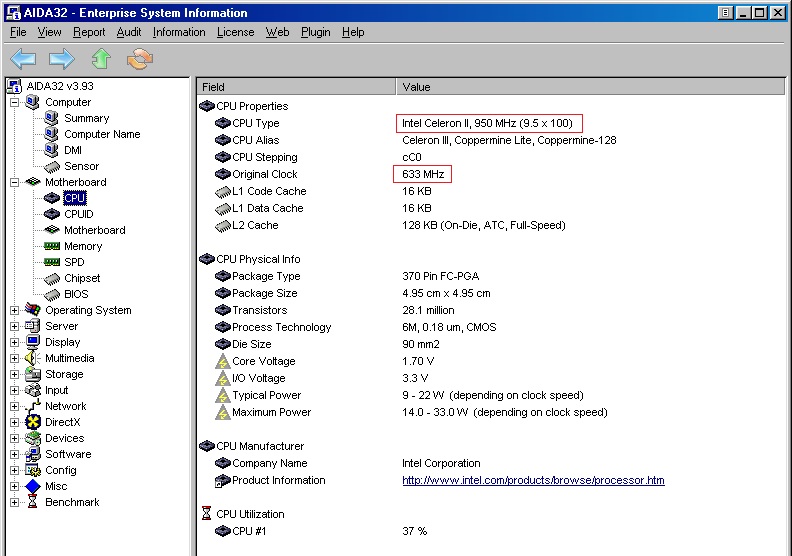Select the Company Name row
The width and height of the screenshot is (792, 556).
[491, 463]
